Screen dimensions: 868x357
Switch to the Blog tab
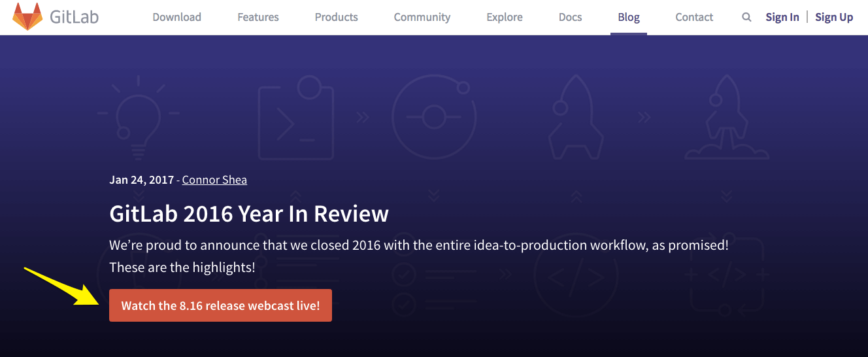629,17
